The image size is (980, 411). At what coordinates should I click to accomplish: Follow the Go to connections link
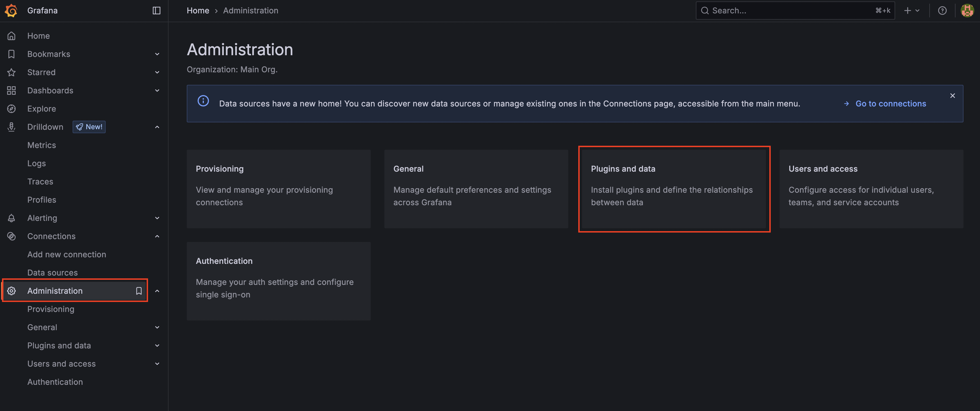click(x=885, y=103)
